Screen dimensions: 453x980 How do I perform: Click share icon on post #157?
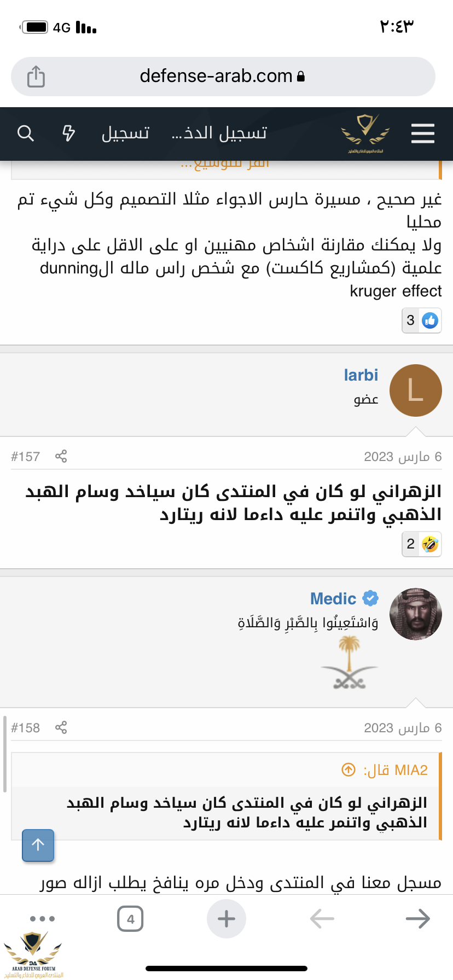coord(61,456)
